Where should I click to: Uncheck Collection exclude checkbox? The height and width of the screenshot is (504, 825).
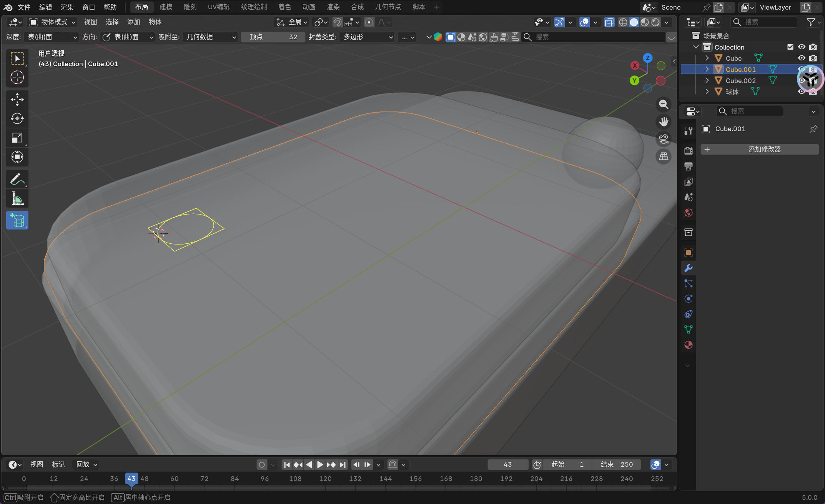coord(790,47)
